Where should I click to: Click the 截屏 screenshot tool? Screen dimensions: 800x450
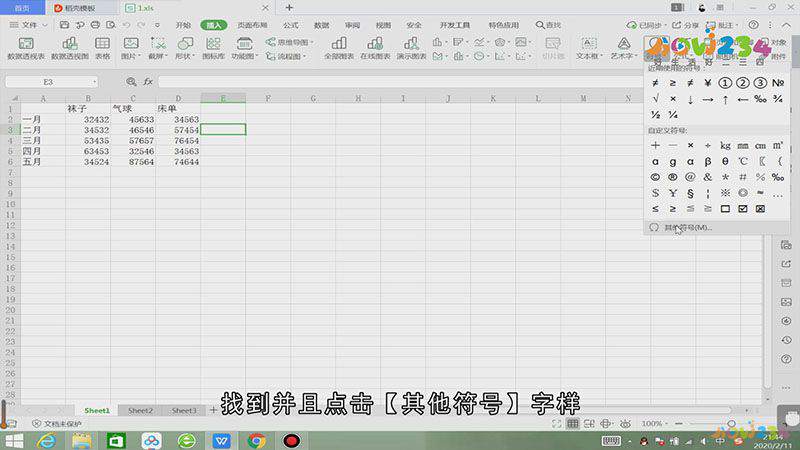pyautogui.click(x=158, y=48)
